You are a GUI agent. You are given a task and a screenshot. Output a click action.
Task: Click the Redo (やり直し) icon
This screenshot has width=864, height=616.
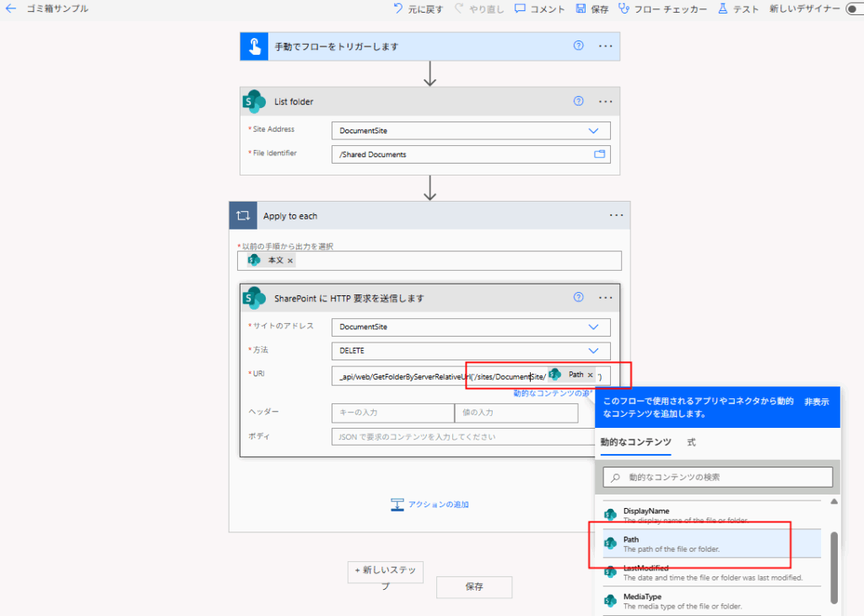pos(459,8)
